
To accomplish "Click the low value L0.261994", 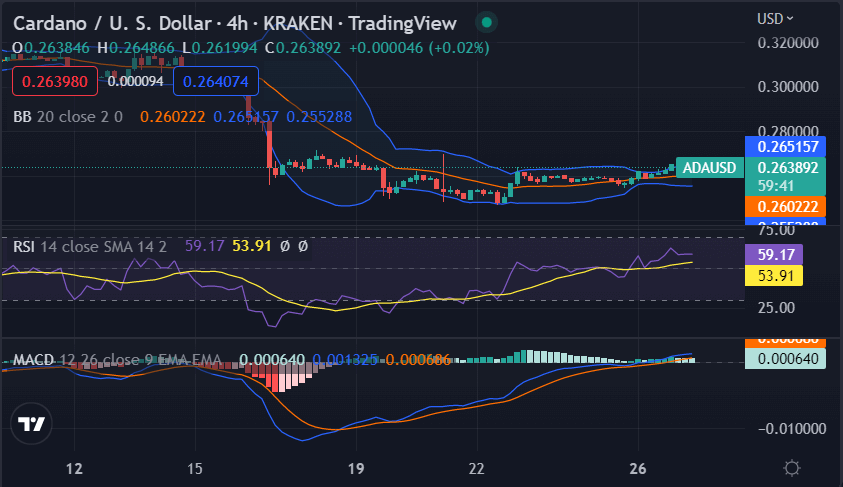I will [220, 48].
